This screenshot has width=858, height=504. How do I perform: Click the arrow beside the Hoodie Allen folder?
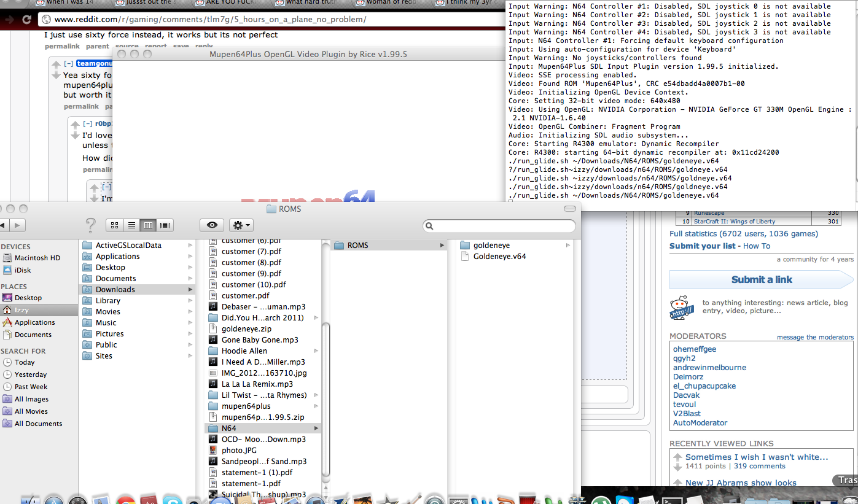point(316,351)
